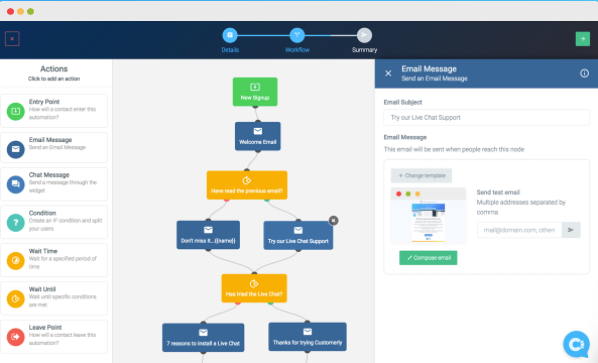Add an Email Message action from sidebar
This screenshot has width=598, height=363.
point(54,148)
